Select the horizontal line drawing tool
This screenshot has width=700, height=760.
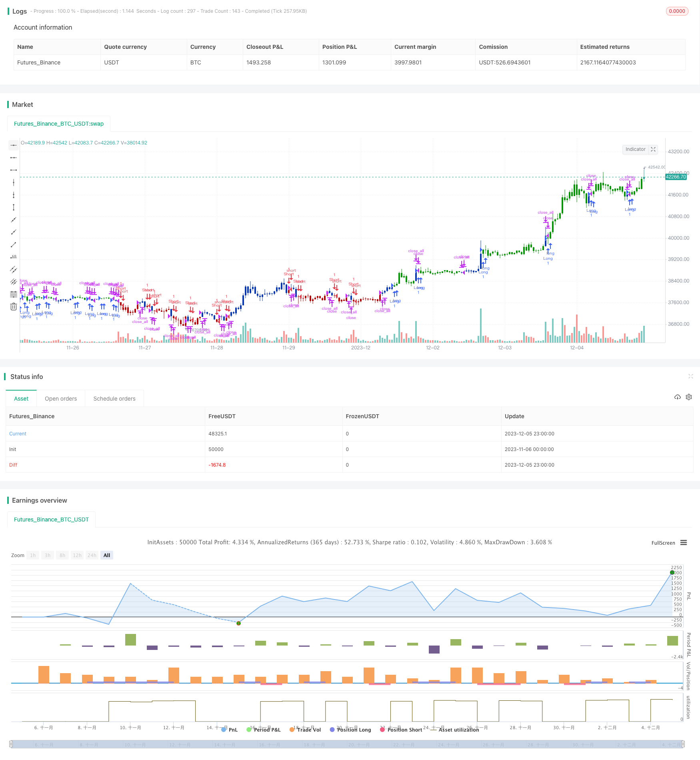14,157
